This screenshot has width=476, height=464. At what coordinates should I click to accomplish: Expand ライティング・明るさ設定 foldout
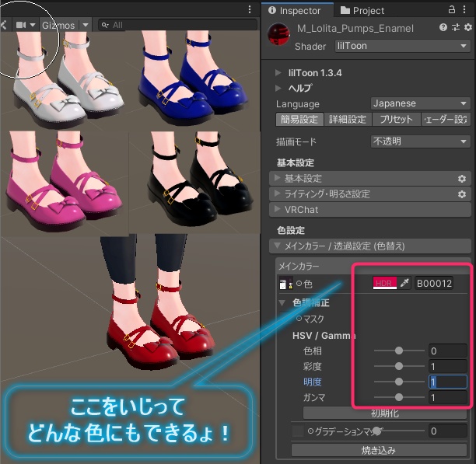[369, 194]
